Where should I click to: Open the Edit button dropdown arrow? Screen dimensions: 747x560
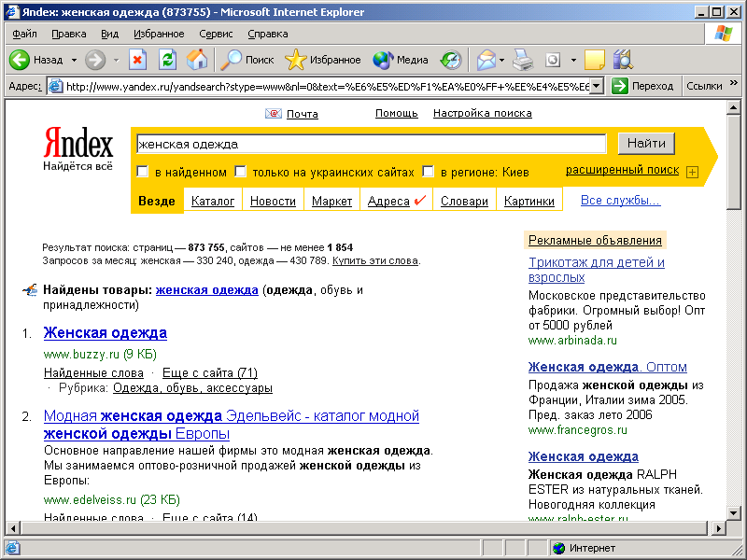click(573, 60)
